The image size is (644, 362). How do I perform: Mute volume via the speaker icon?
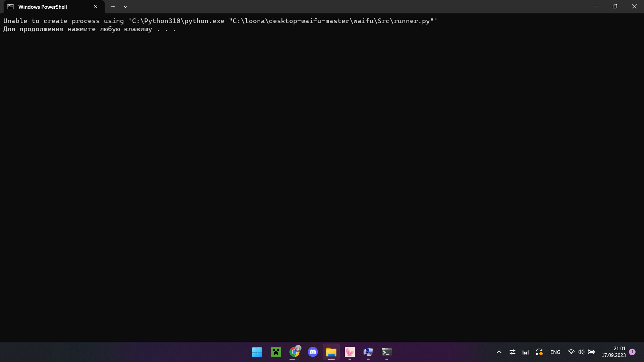581,352
